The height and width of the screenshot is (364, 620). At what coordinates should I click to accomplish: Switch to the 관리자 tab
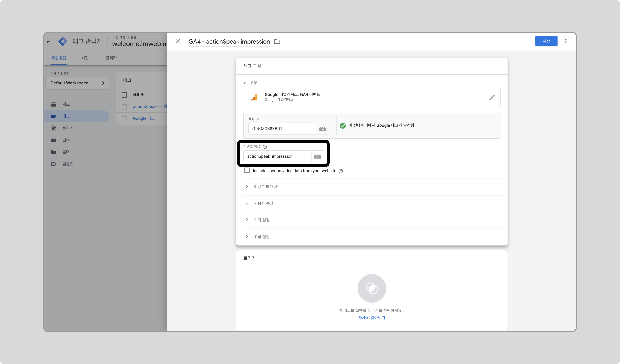pos(111,58)
